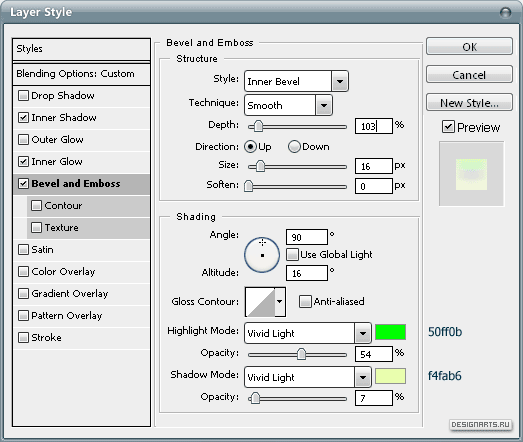Viewport: 523px width, 442px height.
Task: Uncheck the Bevel and Emboss checkbox
Action: [23, 184]
